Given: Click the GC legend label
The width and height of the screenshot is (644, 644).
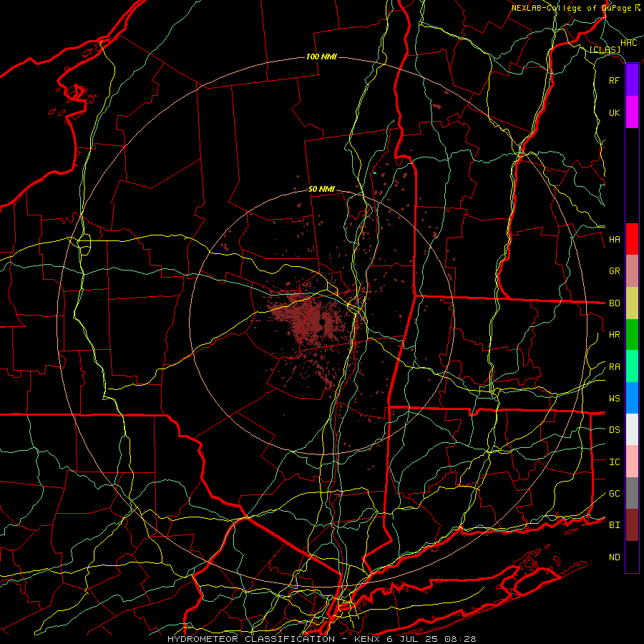Looking at the screenshot, I should tap(614, 494).
